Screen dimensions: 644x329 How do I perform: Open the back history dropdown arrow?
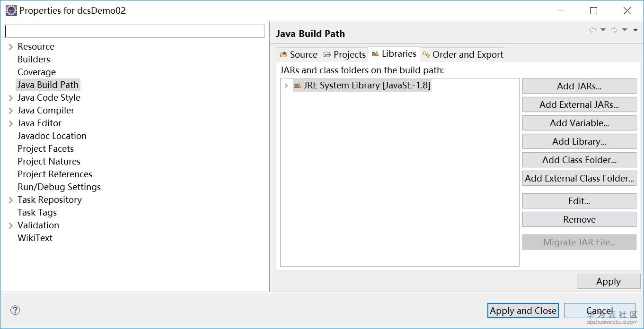pyautogui.click(x=603, y=30)
